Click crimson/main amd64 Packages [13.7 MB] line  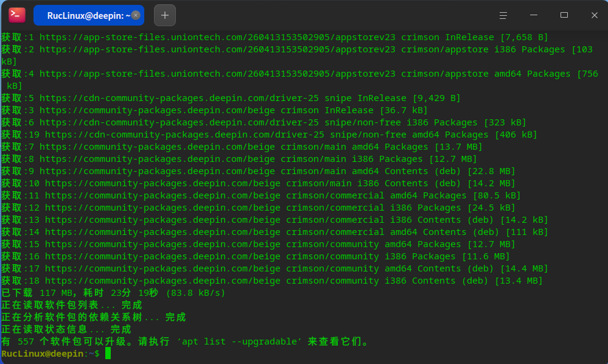[242, 147]
